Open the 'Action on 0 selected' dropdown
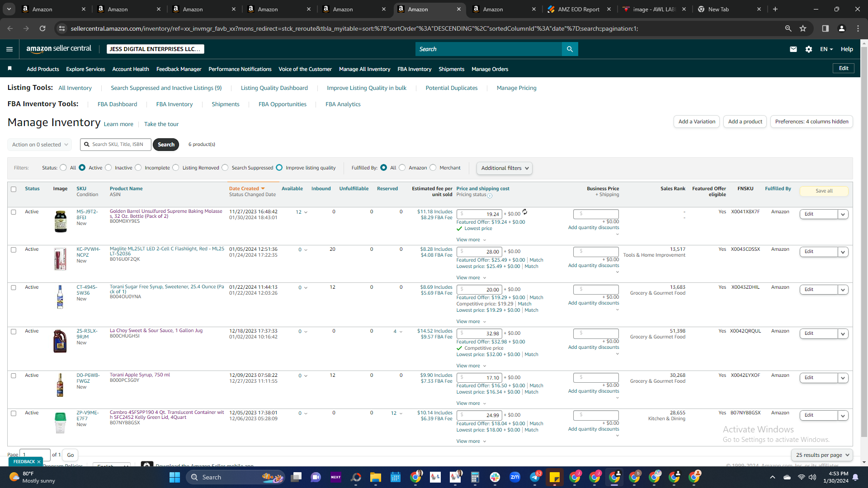 [x=40, y=145]
